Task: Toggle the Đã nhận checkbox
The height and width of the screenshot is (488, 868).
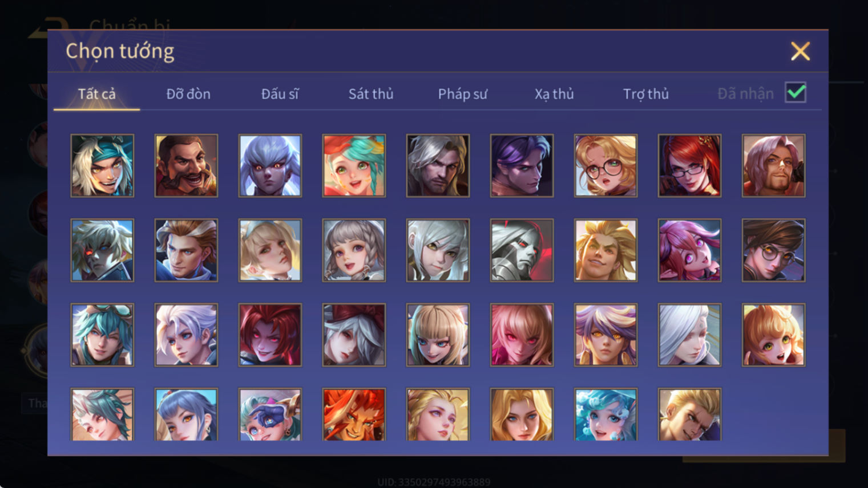Action: click(x=796, y=92)
